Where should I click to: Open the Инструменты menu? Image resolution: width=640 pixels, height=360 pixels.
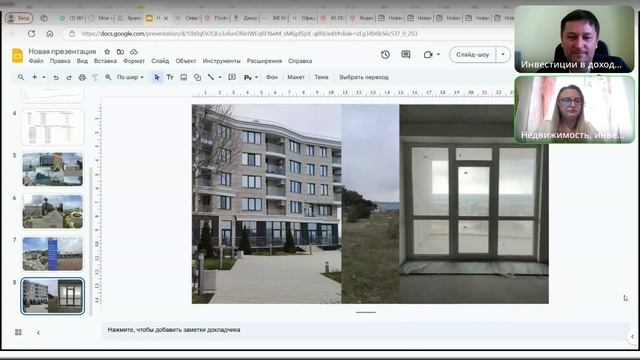click(x=221, y=61)
